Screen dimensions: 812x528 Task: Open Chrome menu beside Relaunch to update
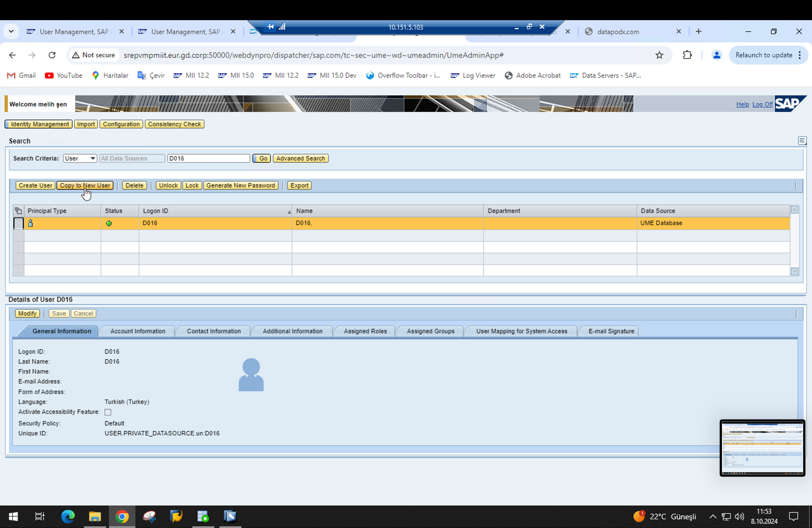[800, 55]
